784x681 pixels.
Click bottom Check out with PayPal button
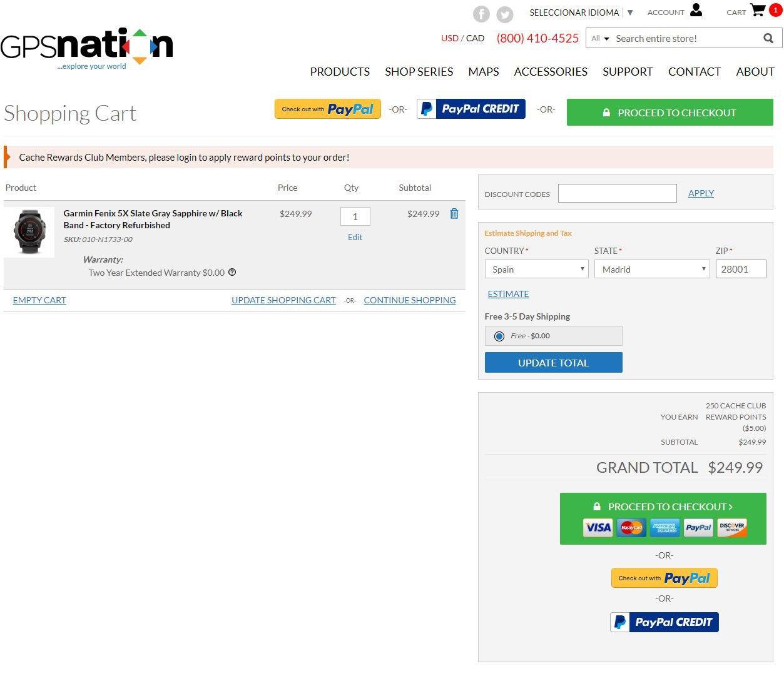(664, 578)
